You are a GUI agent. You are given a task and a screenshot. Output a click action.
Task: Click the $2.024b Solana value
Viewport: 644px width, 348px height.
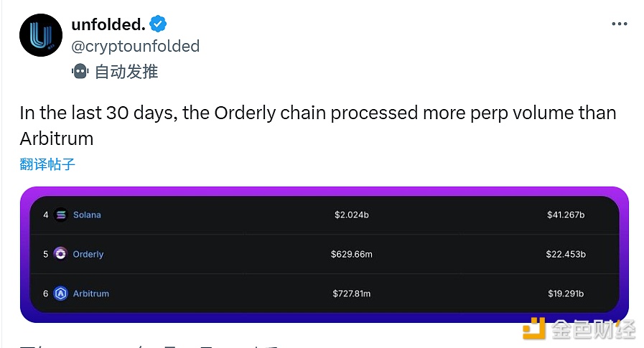pyautogui.click(x=352, y=215)
